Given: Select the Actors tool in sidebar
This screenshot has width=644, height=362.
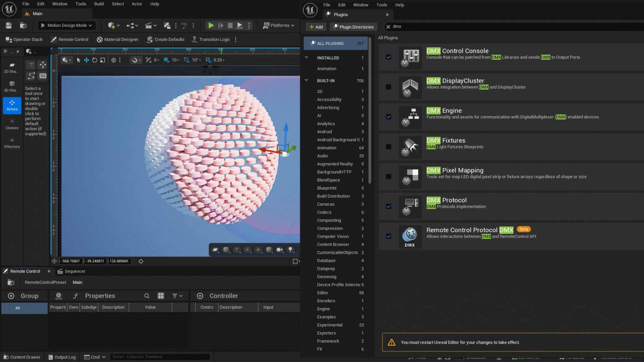Looking at the screenshot, I should [12, 105].
